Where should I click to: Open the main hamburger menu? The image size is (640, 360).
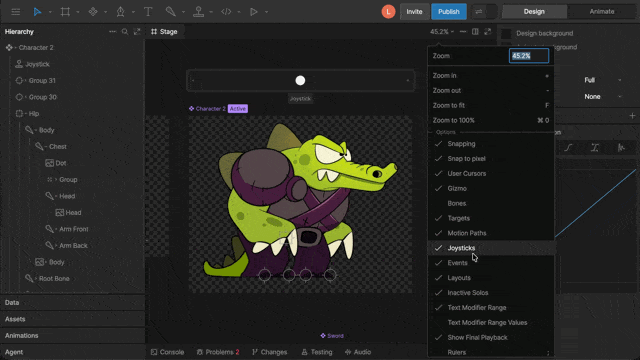click(x=16, y=12)
